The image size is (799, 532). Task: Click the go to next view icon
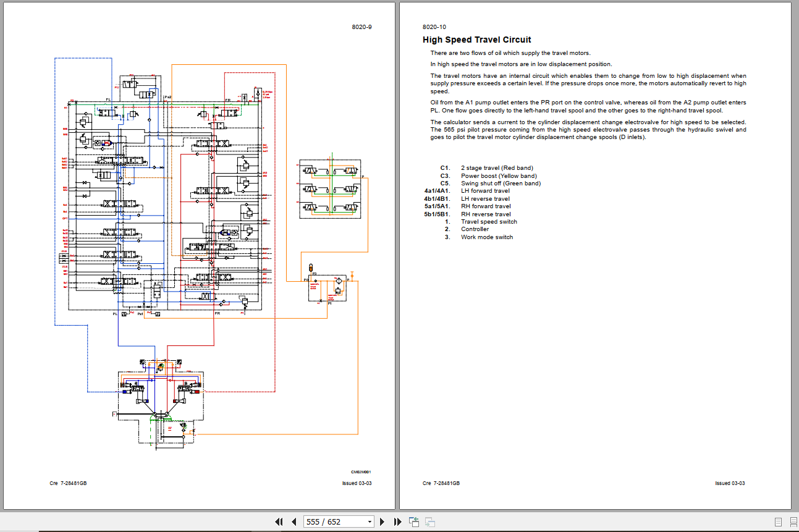430,522
